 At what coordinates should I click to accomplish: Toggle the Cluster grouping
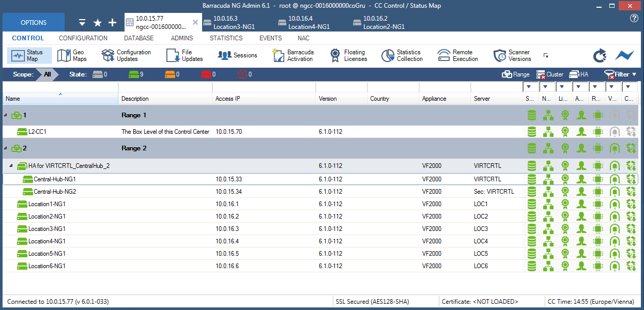pyautogui.click(x=549, y=74)
